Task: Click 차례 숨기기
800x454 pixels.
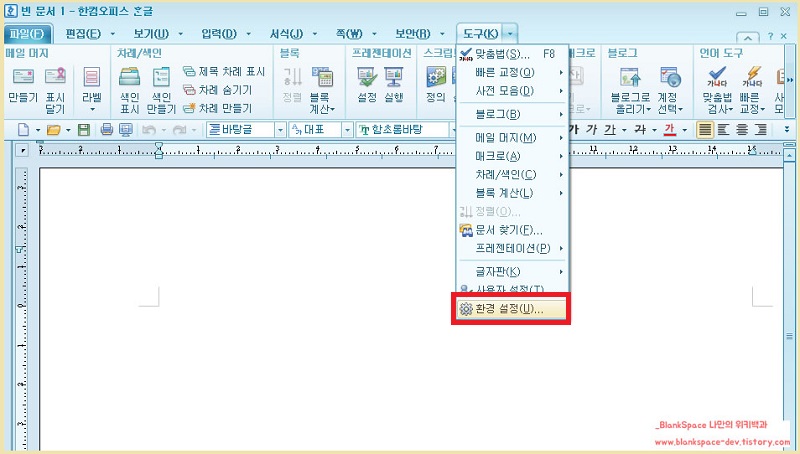Action: 218,90
